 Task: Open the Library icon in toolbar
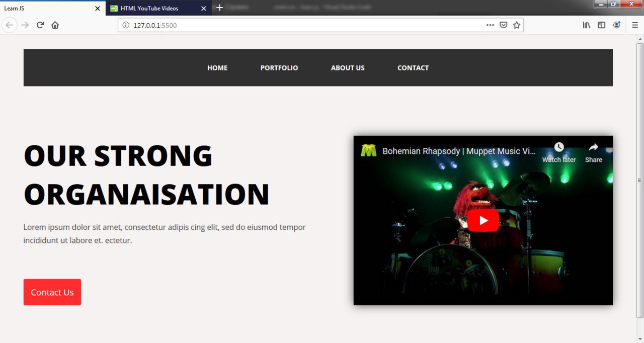click(x=587, y=25)
